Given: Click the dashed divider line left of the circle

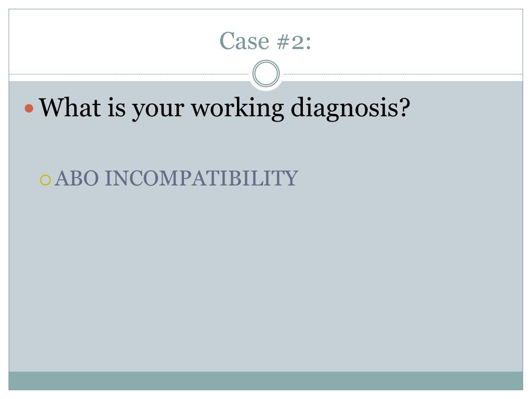Looking at the screenshot, I should (129, 74).
